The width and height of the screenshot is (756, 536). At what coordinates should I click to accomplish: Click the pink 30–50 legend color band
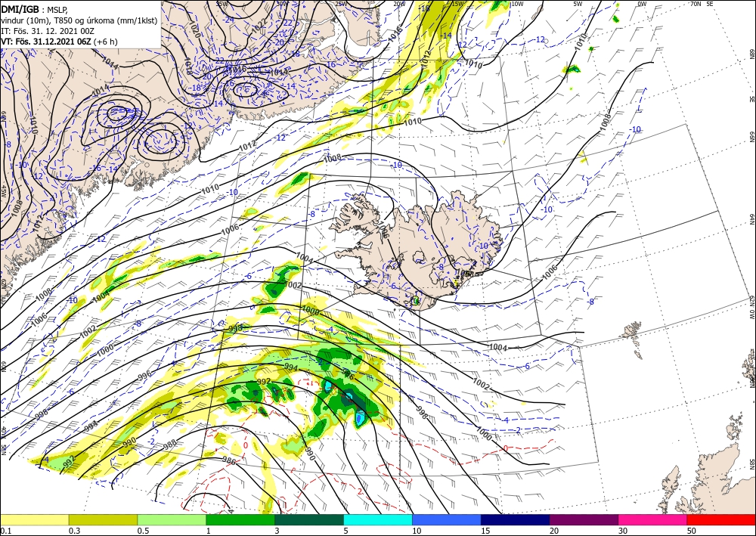pyautogui.click(x=653, y=519)
